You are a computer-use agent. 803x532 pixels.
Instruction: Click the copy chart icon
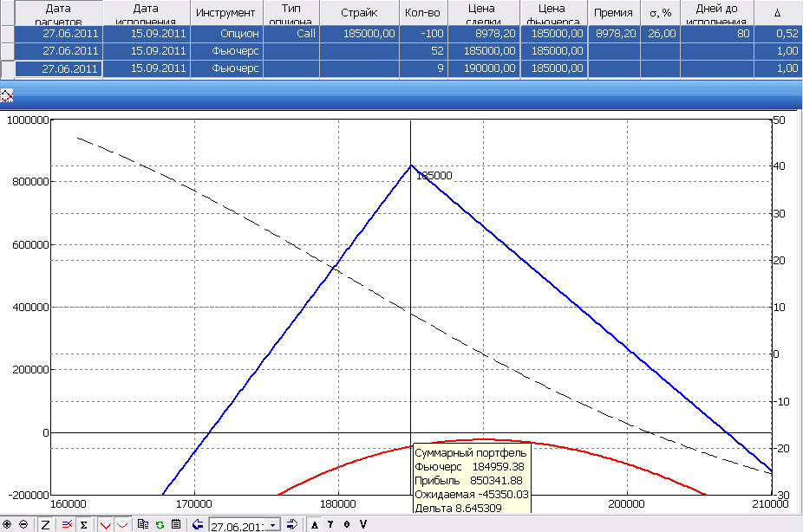pos(143,524)
